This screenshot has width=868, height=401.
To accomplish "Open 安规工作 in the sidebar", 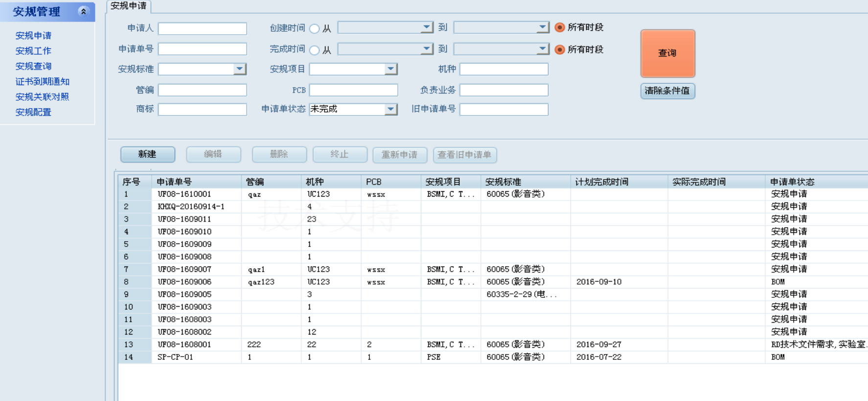I will (x=33, y=51).
